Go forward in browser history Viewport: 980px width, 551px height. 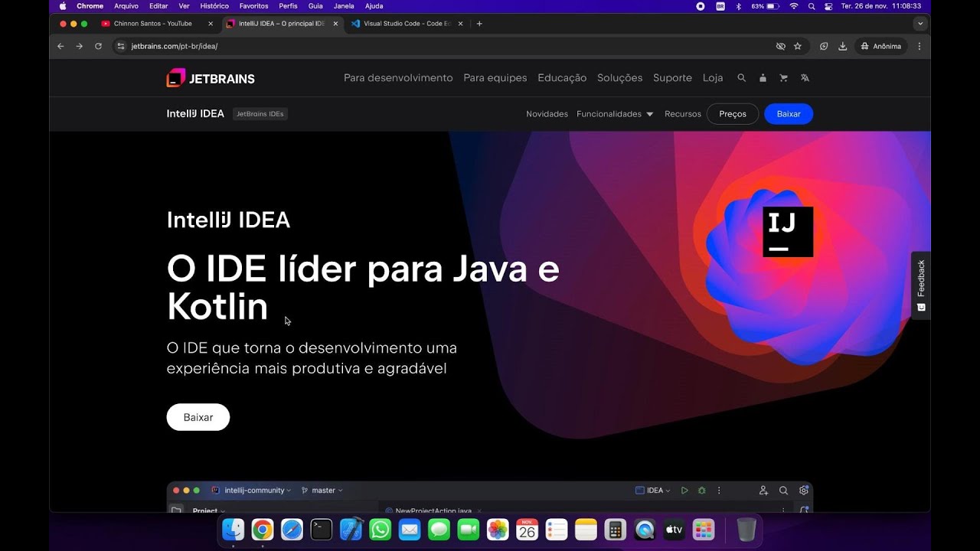coord(79,46)
